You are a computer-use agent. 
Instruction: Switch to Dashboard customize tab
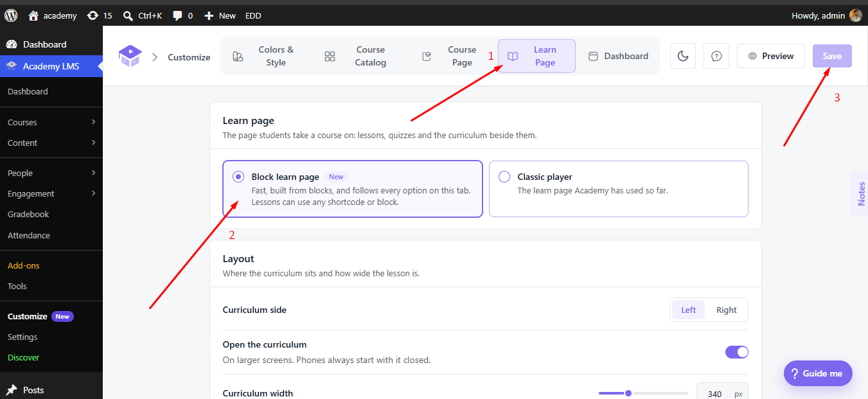click(x=618, y=56)
